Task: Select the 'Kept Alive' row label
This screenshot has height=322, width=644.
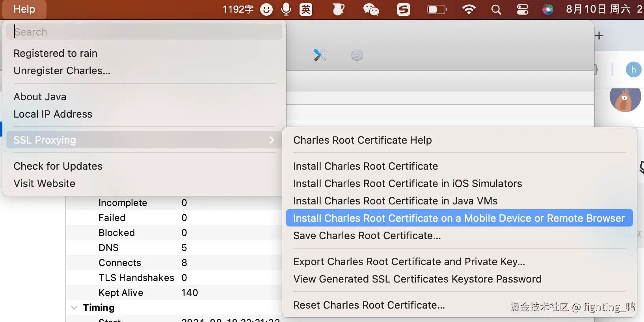Action: pos(121,293)
